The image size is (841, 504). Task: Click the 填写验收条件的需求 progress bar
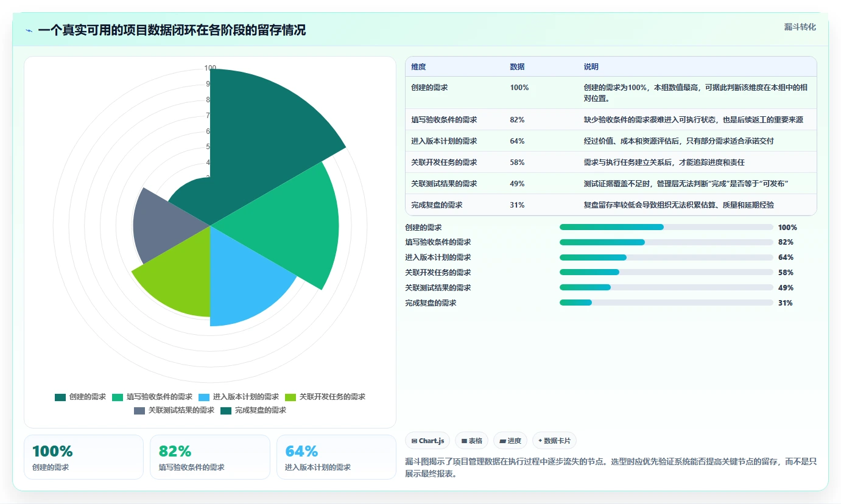coord(666,242)
